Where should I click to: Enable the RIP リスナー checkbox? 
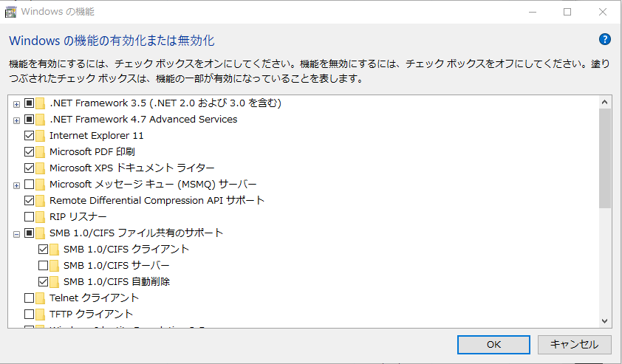coord(29,217)
